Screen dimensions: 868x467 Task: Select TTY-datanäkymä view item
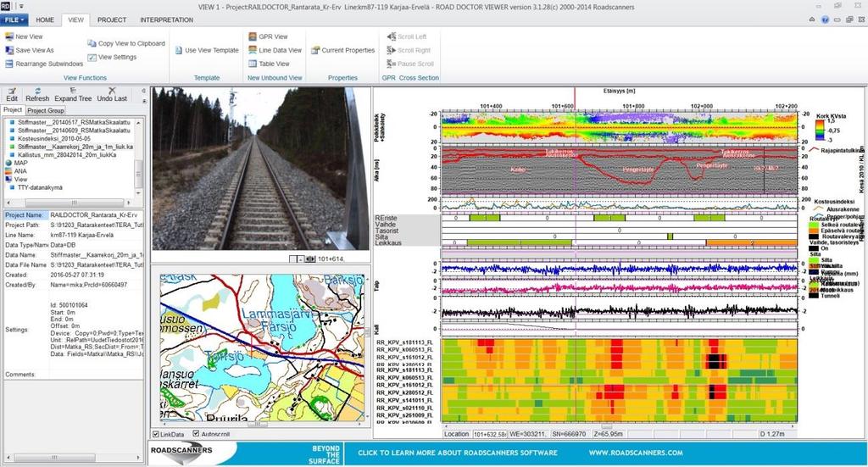[x=36, y=187]
